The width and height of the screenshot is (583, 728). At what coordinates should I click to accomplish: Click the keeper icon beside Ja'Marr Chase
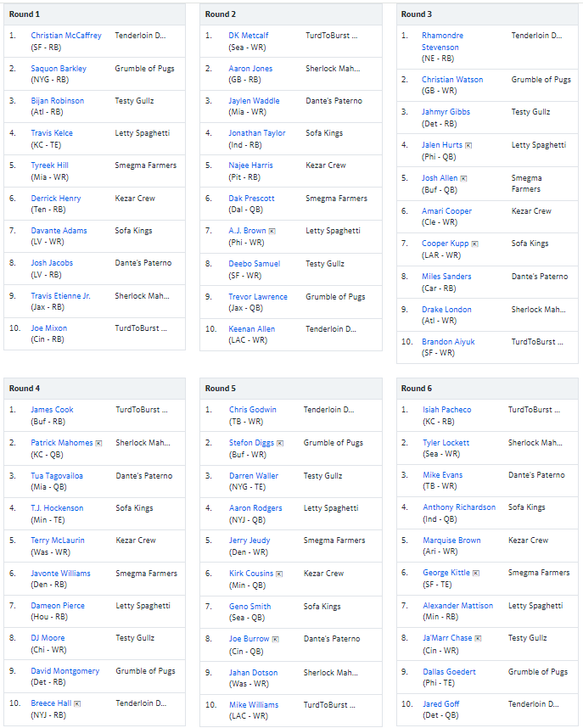point(478,638)
